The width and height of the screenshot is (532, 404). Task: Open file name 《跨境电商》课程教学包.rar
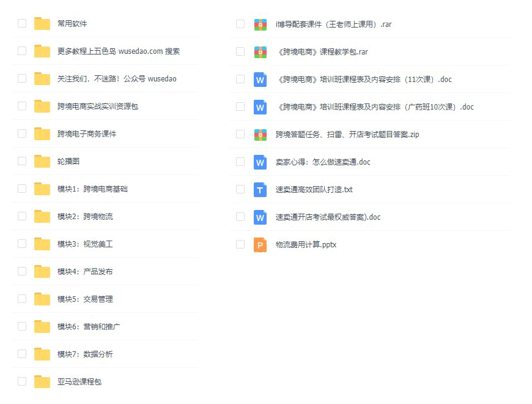323,52
